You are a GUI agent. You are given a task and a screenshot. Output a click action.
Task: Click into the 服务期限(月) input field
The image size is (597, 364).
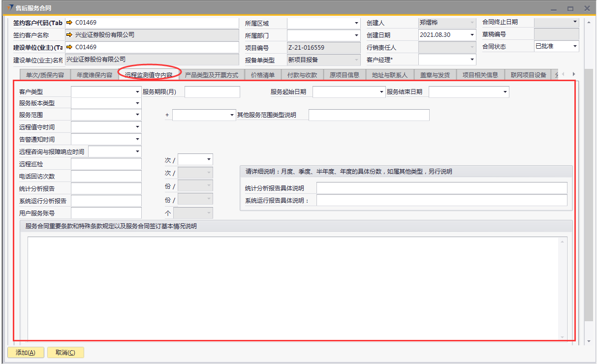212,92
